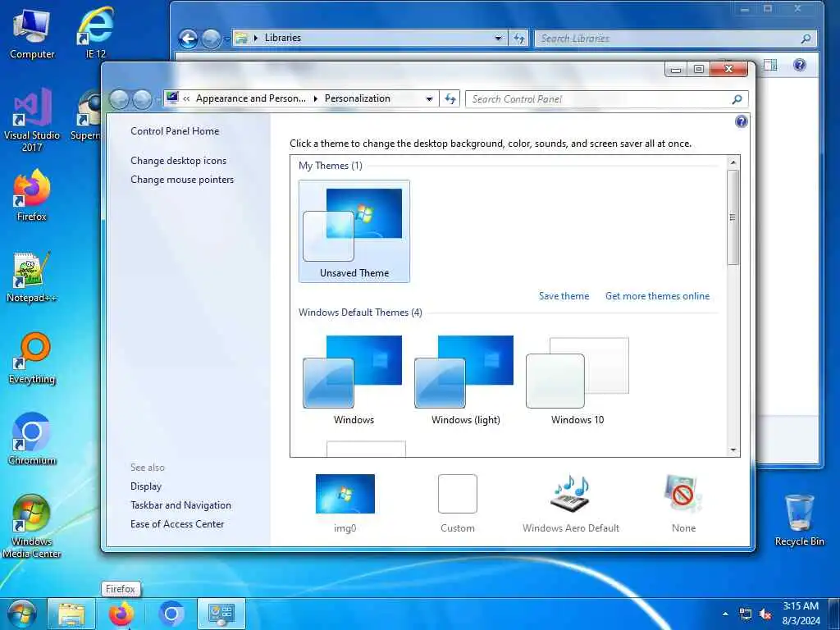
Task: Open Taskbar and Navigation link
Action: (180, 505)
